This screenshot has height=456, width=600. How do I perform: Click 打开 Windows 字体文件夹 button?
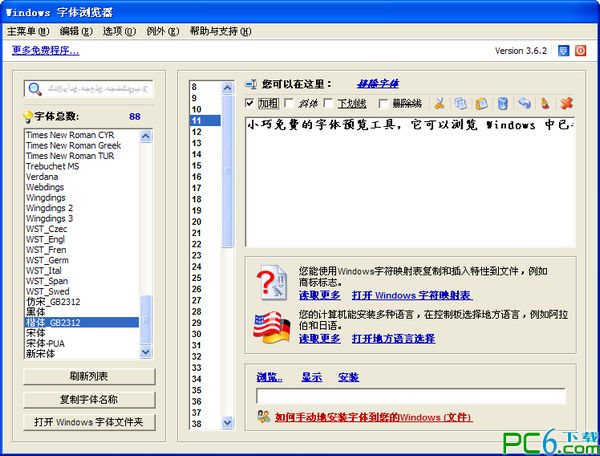(x=89, y=422)
